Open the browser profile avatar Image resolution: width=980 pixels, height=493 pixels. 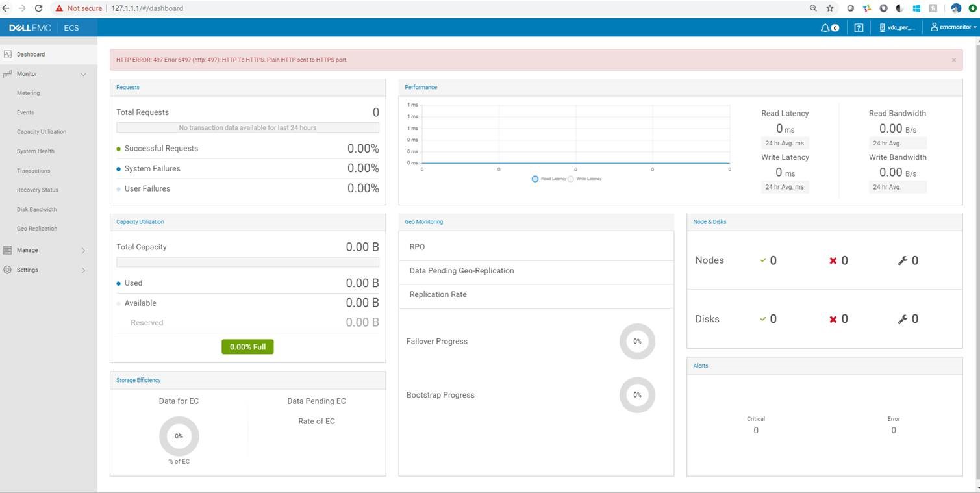pyautogui.click(x=956, y=8)
